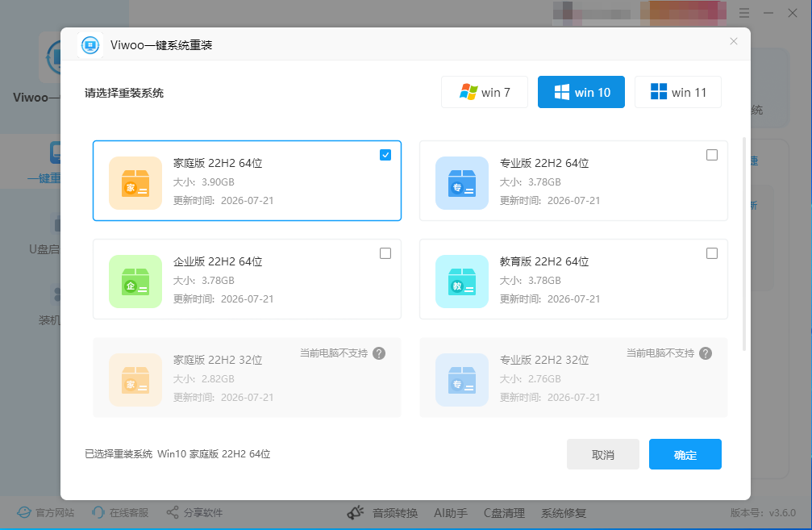Click the 教育版 22H2 64位 title text
The width and height of the screenshot is (812, 530).
(544, 261)
